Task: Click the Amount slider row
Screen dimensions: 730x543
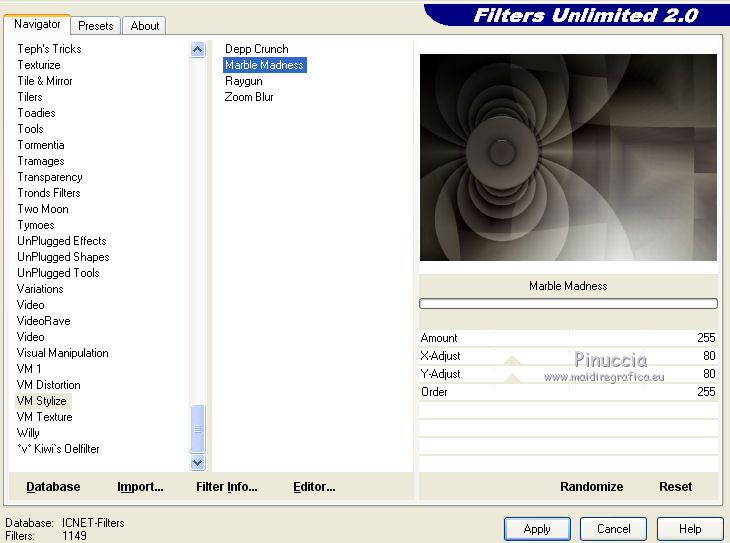Action: (x=568, y=338)
